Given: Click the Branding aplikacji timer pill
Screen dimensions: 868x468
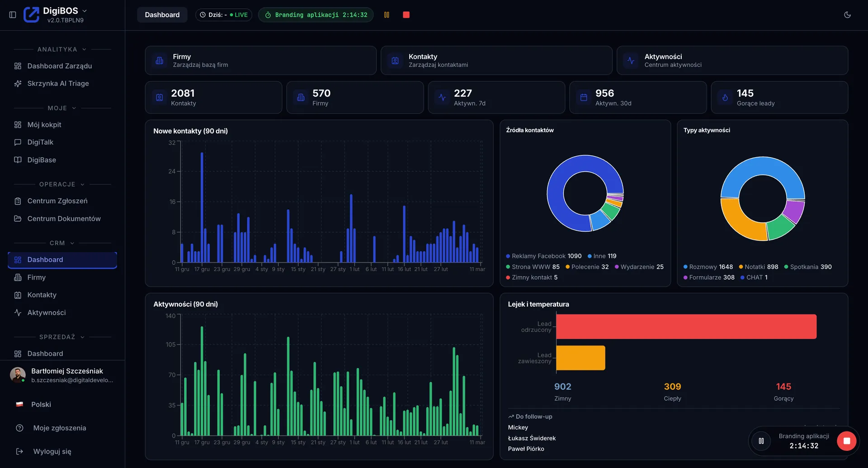Looking at the screenshot, I should coord(316,15).
